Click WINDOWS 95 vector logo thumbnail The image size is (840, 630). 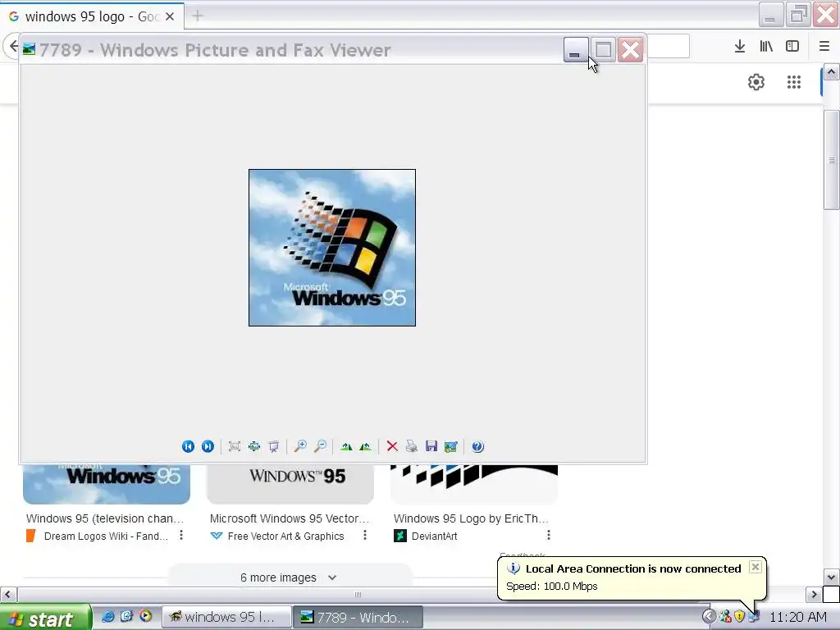pos(290,484)
